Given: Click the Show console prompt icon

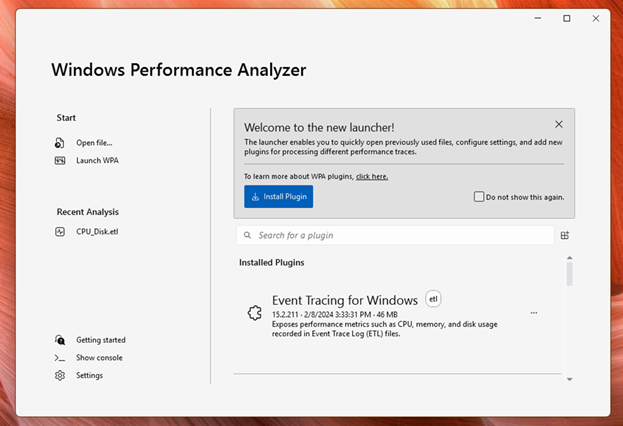Looking at the screenshot, I should tap(60, 358).
